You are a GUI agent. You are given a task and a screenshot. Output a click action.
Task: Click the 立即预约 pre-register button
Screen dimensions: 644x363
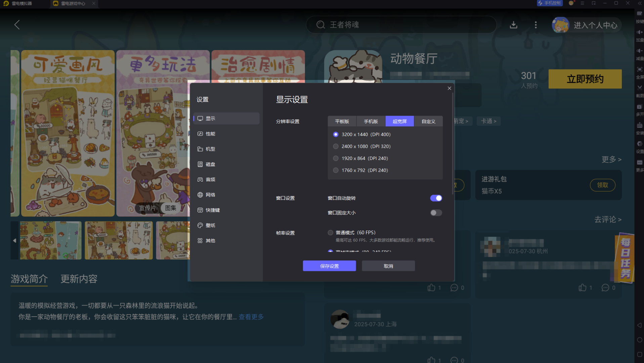tap(585, 79)
